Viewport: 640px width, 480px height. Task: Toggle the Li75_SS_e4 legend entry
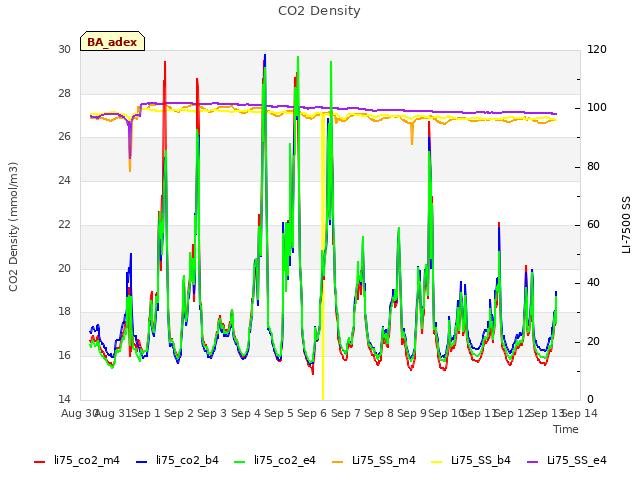pos(567,461)
